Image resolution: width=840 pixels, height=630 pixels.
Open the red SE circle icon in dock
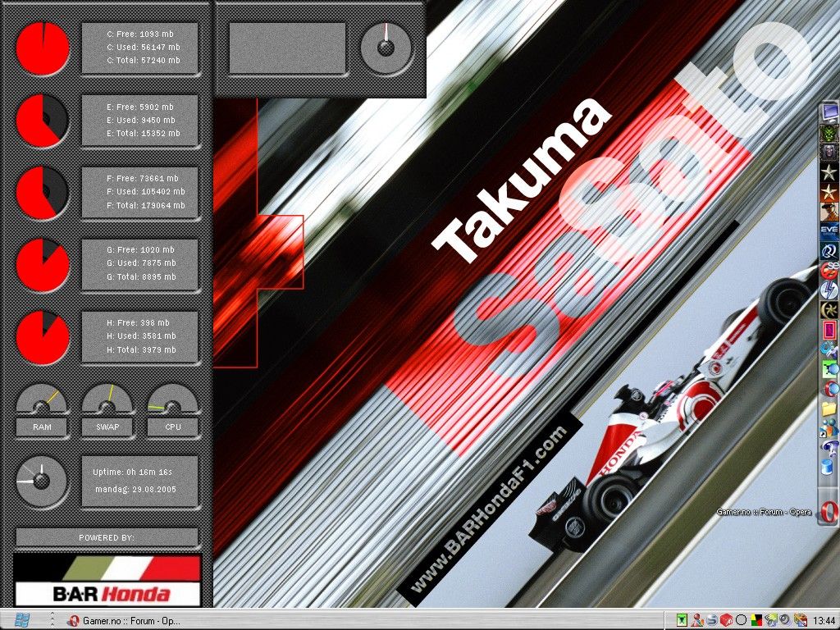(830, 271)
